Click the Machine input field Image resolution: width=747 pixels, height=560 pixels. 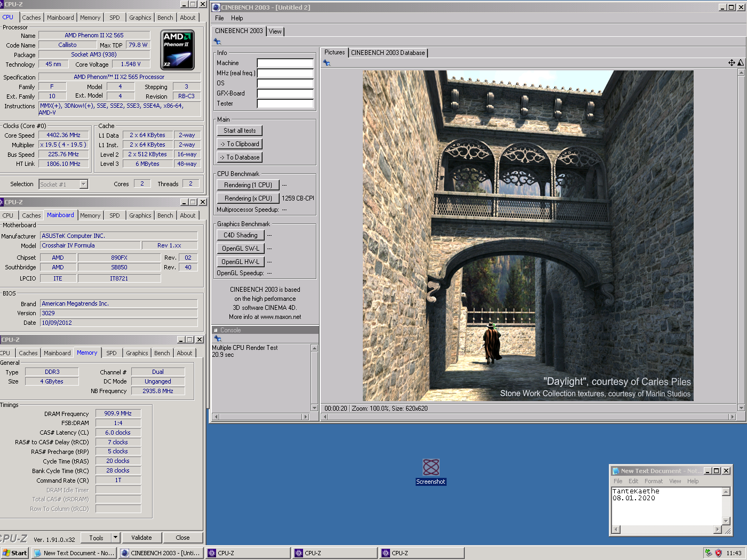click(x=285, y=63)
